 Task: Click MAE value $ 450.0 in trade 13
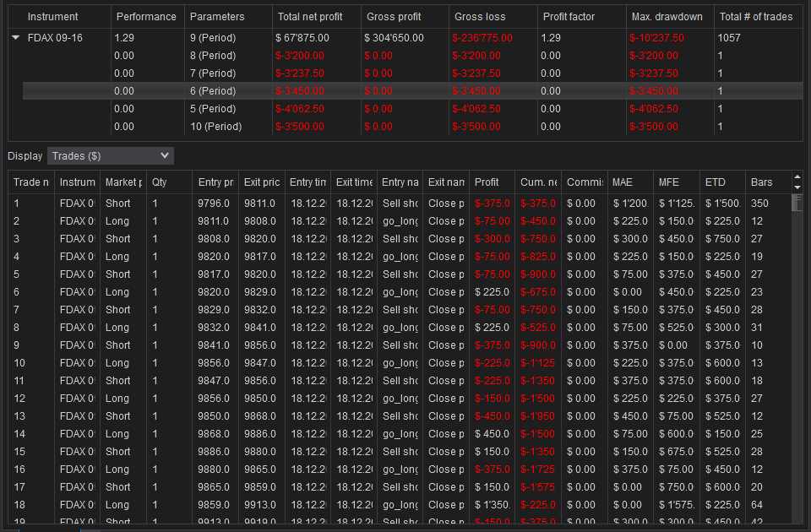click(630, 416)
